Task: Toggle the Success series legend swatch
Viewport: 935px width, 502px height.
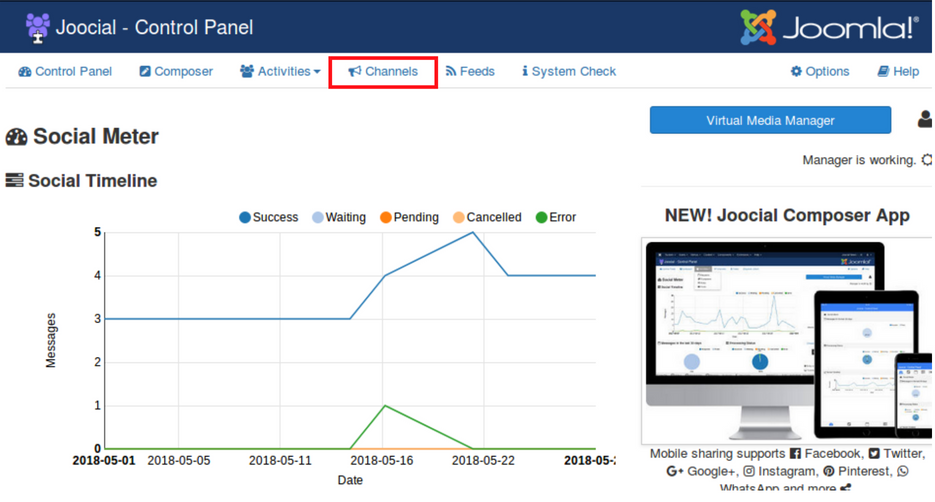Action: (x=244, y=218)
